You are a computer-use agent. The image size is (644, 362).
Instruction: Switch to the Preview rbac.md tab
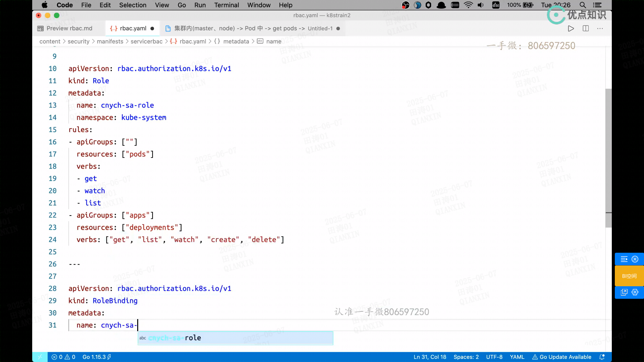[x=69, y=28]
